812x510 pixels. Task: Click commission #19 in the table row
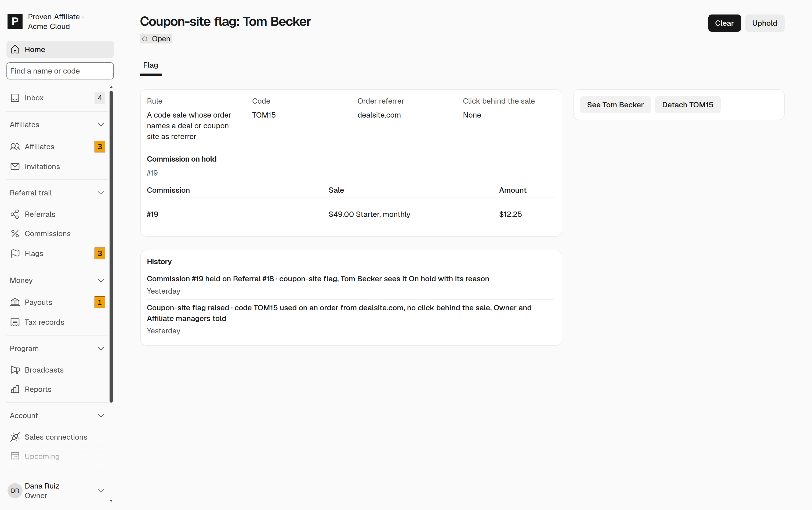point(153,214)
